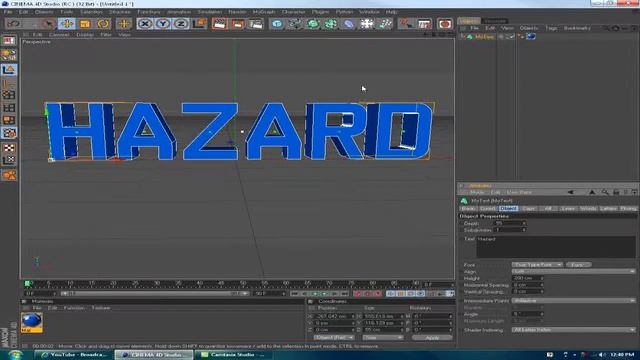This screenshot has height=360, width=640.
Task: Click the Height field stepper arrows
Action: point(542,278)
